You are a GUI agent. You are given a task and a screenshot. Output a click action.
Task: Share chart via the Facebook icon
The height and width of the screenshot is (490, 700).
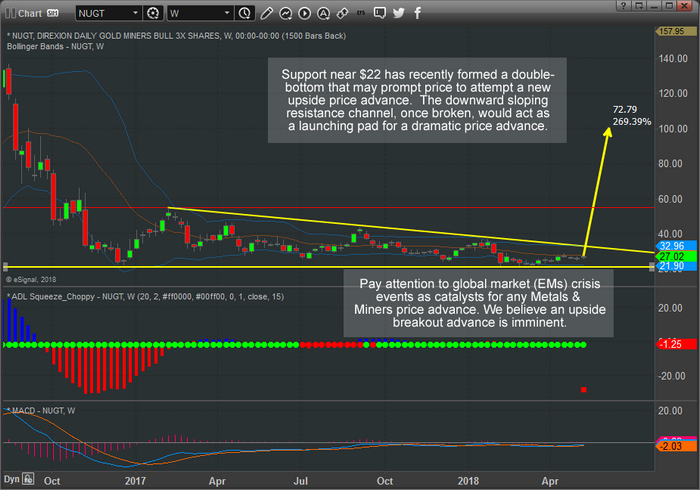417,13
